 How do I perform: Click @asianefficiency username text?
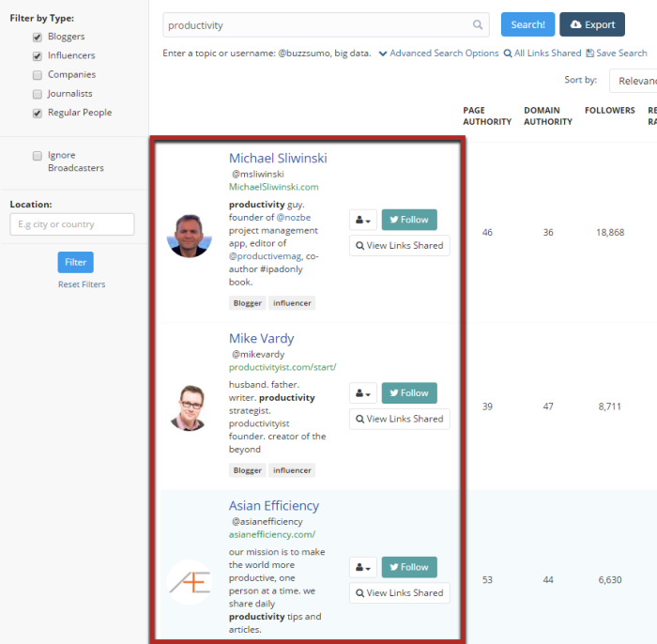(x=267, y=522)
